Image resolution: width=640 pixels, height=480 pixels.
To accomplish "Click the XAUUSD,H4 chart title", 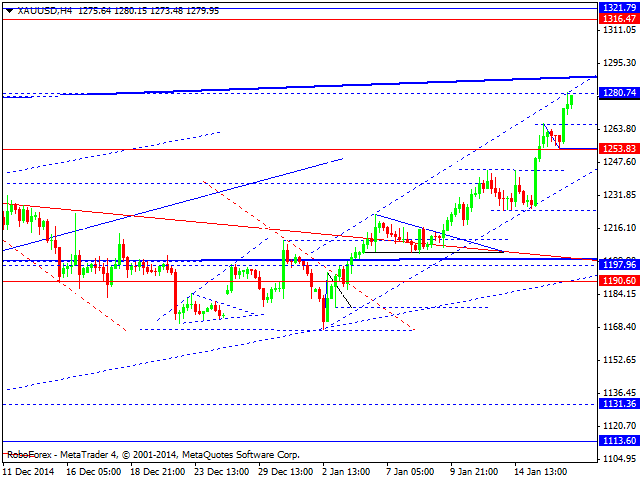I will tap(38, 10).
